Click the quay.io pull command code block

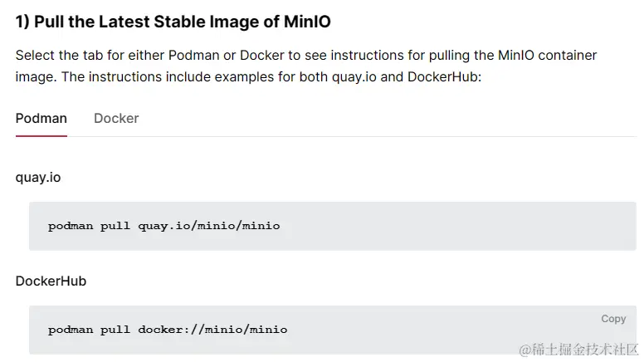332,226
